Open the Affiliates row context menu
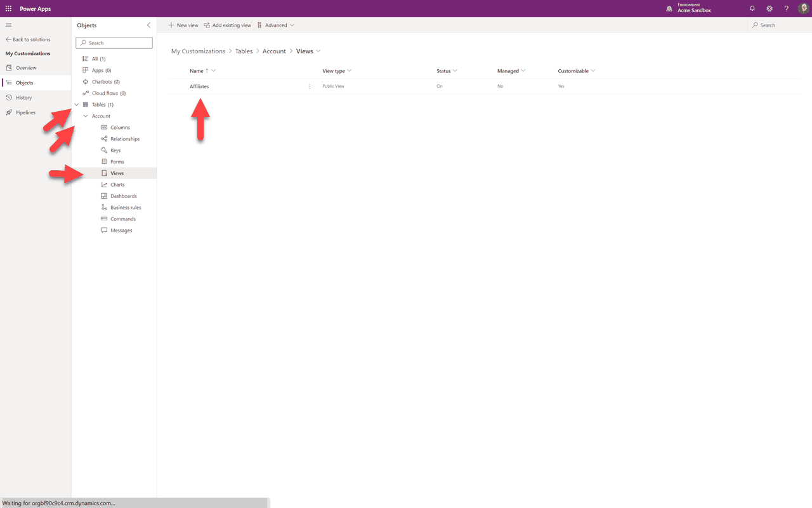Viewport: 812px width, 508px height. pos(309,86)
